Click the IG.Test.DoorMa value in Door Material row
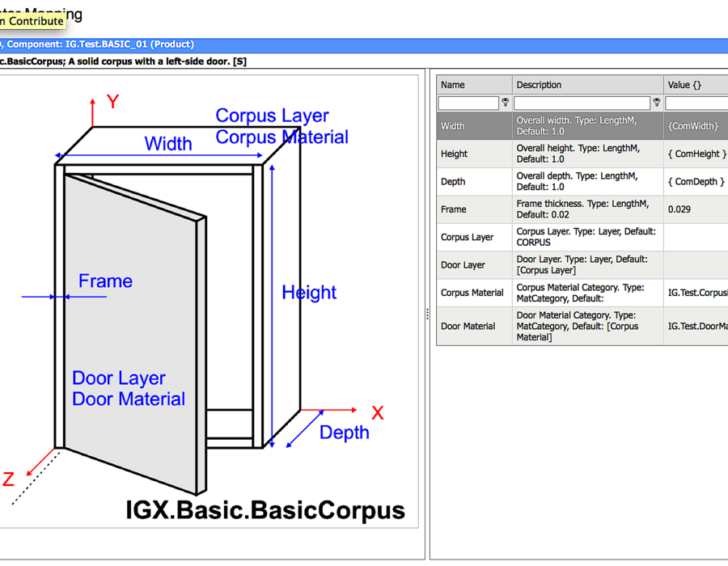 pos(696,326)
